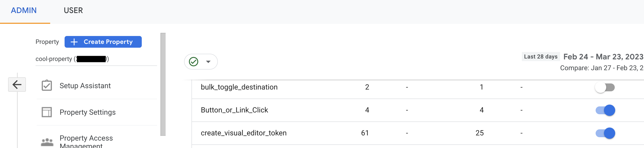This screenshot has width=644, height=148.
Task: Click the Property Settings layout icon
Action: [47, 112]
